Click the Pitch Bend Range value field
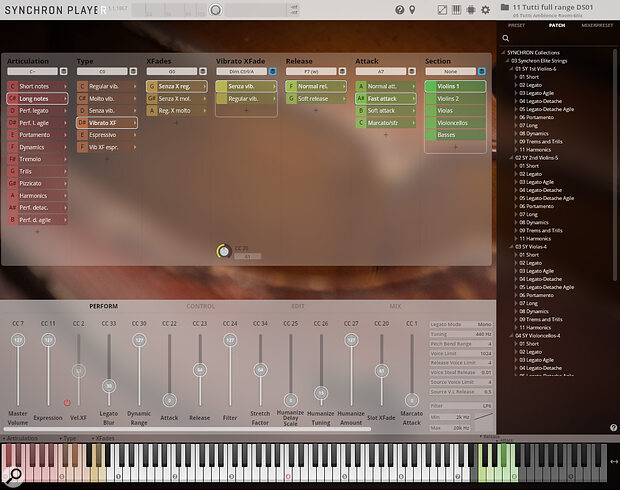The height and width of the screenshot is (490, 620). pos(461,344)
